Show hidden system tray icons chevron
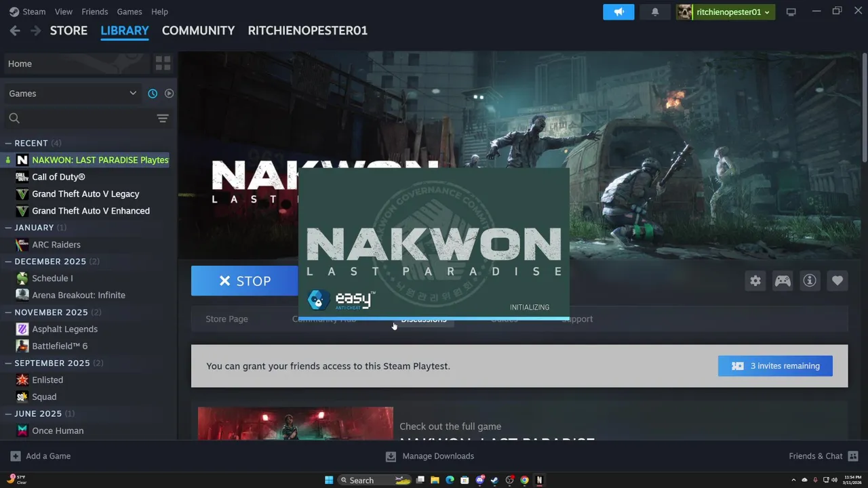 tap(795, 480)
